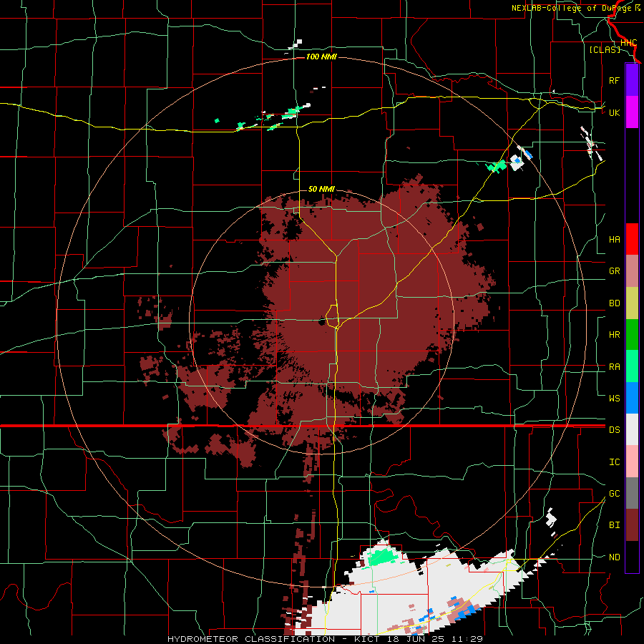Click the HA red legend swatch
644x644 pixels.
pos(632,239)
